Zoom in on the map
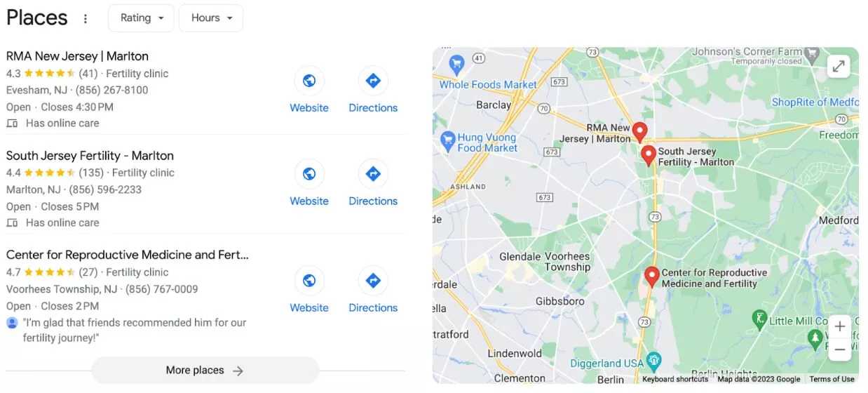Screen dimensions: 868x393 pyautogui.click(x=840, y=326)
